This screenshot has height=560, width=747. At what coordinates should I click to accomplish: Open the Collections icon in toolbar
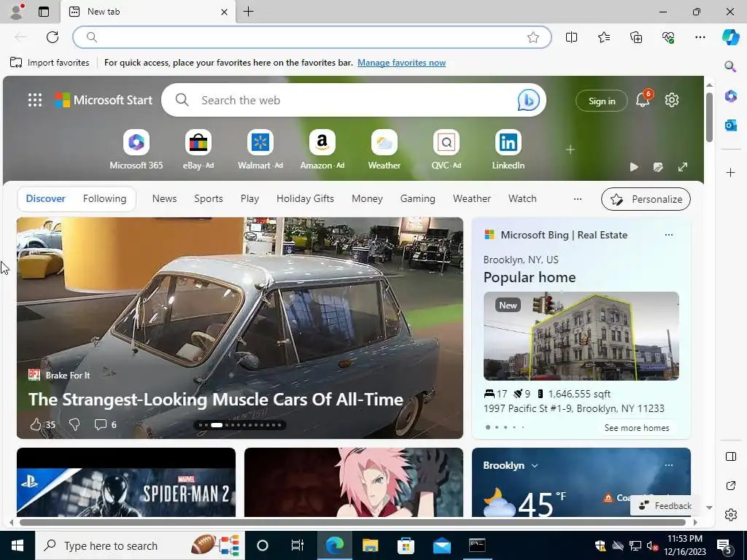pyautogui.click(x=636, y=37)
